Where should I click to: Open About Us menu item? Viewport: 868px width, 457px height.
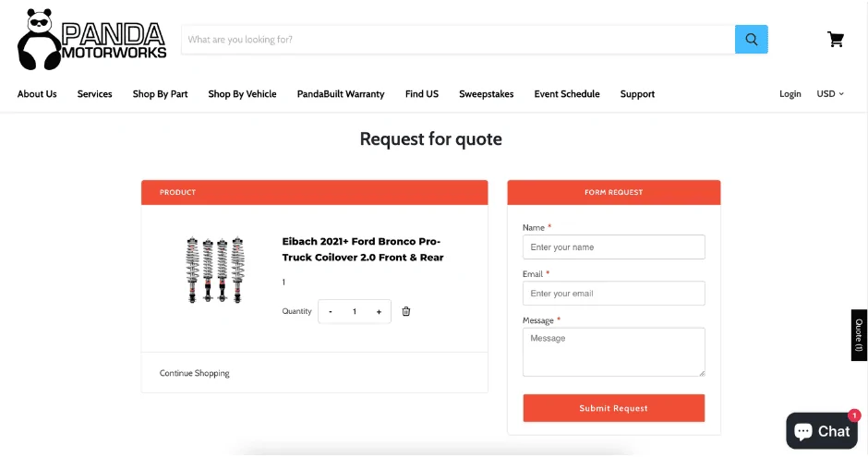(x=37, y=94)
